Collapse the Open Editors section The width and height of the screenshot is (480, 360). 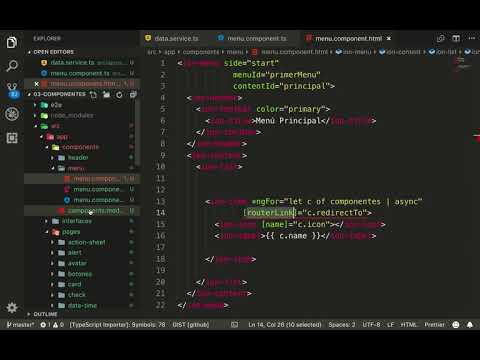(53, 52)
